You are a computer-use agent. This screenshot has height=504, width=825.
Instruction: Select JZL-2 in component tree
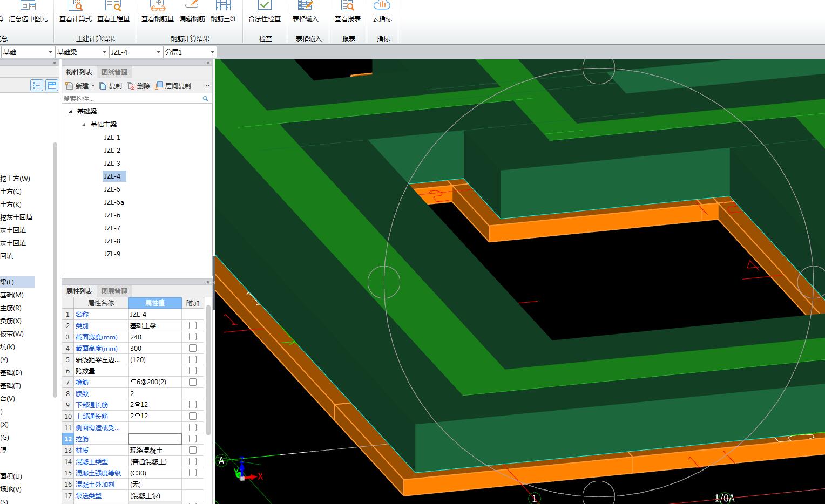point(112,151)
